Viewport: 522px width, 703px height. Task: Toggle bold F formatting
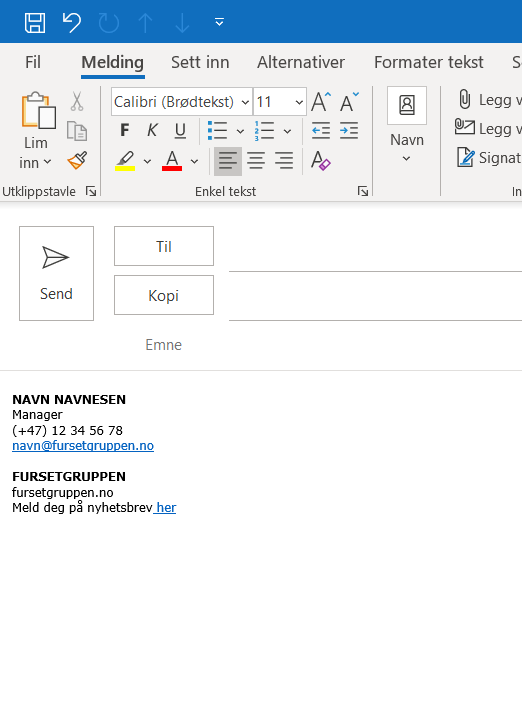click(125, 130)
